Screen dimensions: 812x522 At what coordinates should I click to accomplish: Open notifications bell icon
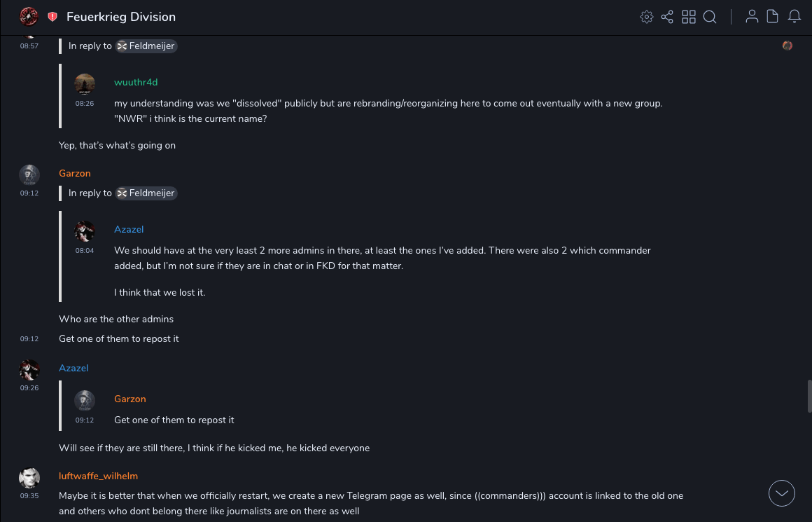(x=794, y=17)
